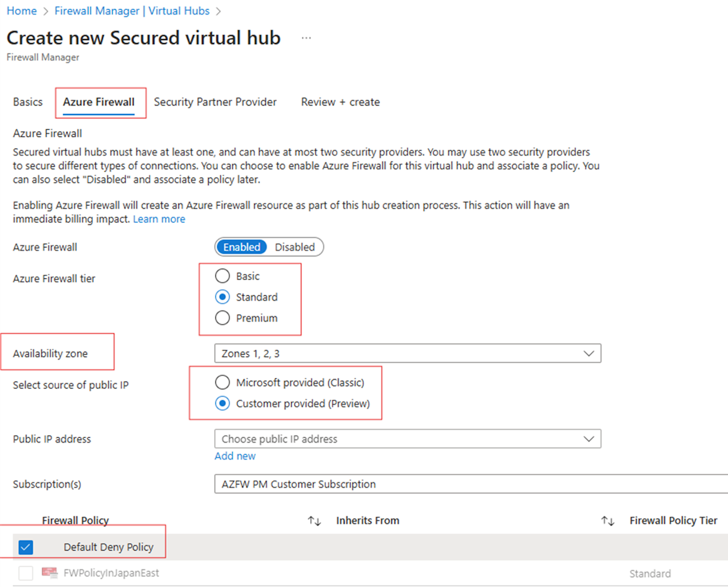Click the Firewall Policy column header
Viewport: 728px width, 587px height.
point(75,520)
